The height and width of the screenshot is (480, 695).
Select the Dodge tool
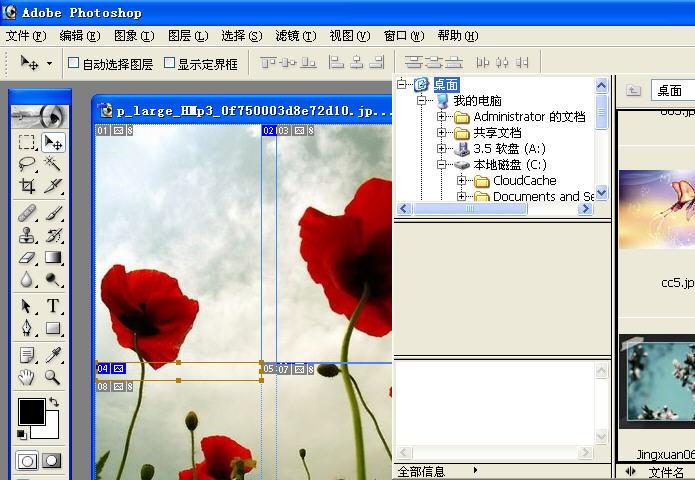[53, 279]
